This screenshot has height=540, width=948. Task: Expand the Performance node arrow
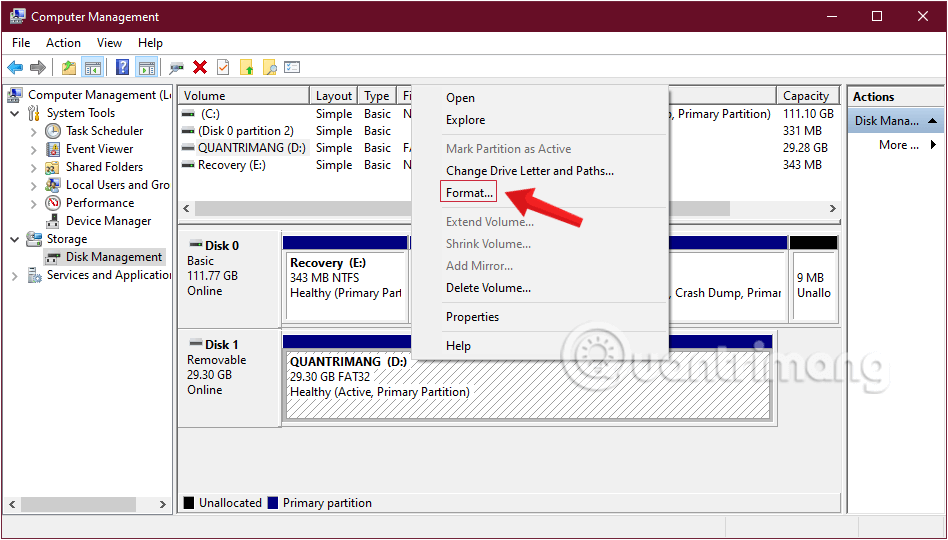pyautogui.click(x=34, y=203)
